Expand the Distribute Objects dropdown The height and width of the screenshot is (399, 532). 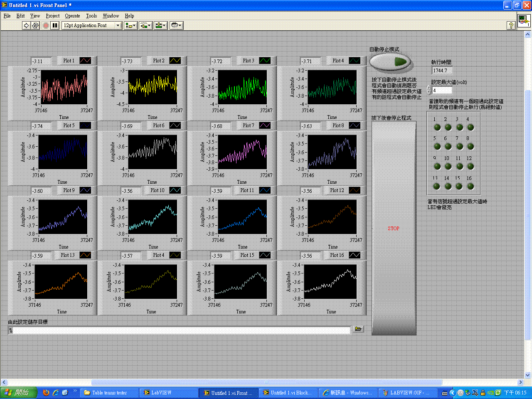tap(145, 25)
